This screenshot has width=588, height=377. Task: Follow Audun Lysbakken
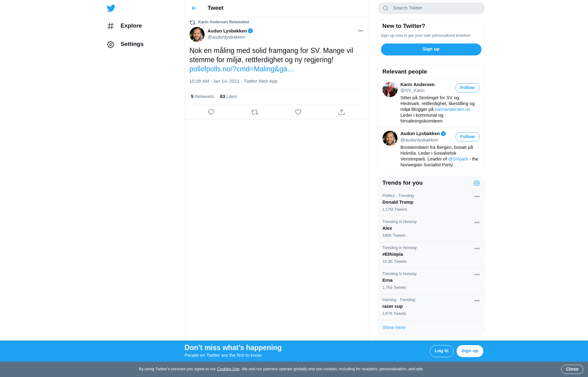[x=467, y=137]
